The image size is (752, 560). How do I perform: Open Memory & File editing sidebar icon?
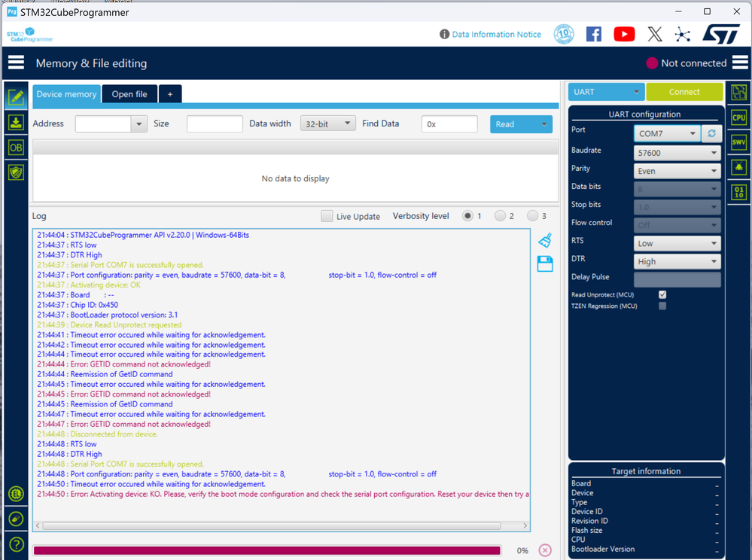tap(16, 98)
